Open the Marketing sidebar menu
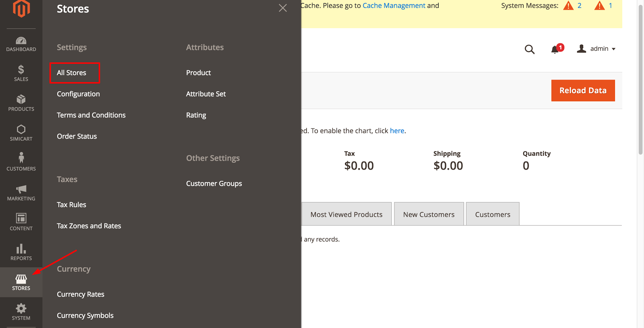Image resolution: width=644 pixels, height=328 pixels. click(21, 193)
